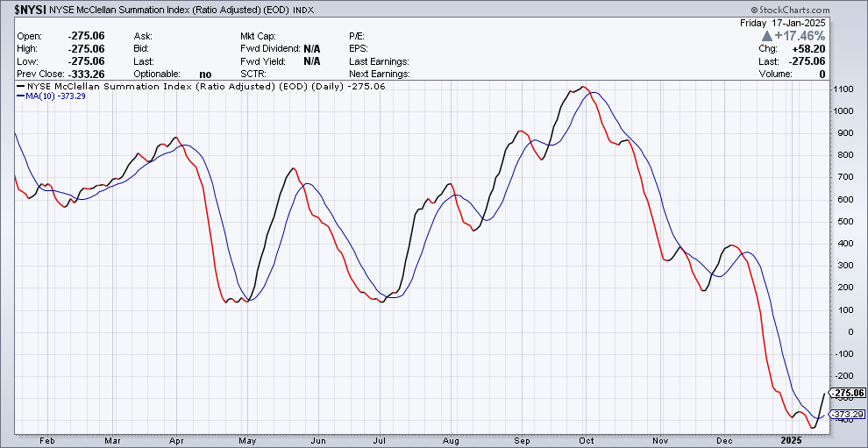Click the 700 y-axis label
Screen dimensions: 868x448
pos(844,177)
